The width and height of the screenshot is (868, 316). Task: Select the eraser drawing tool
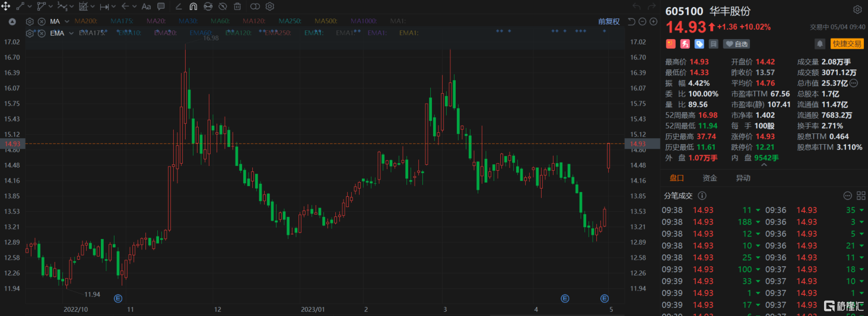pos(179,7)
